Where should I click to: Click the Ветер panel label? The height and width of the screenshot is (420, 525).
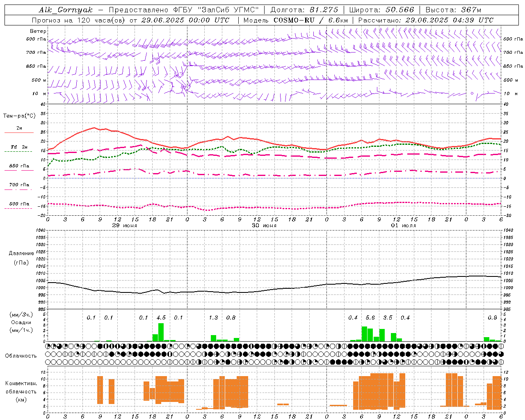38,31
